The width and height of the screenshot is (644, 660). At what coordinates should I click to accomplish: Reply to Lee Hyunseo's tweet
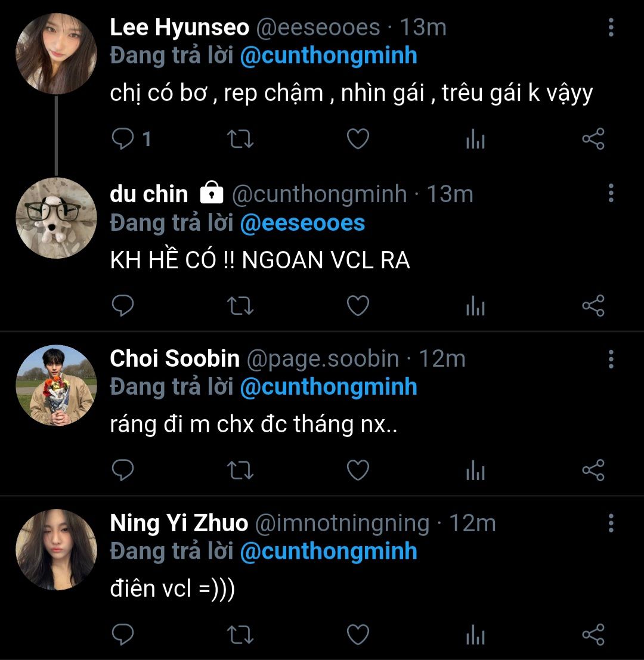pos(123,140)
